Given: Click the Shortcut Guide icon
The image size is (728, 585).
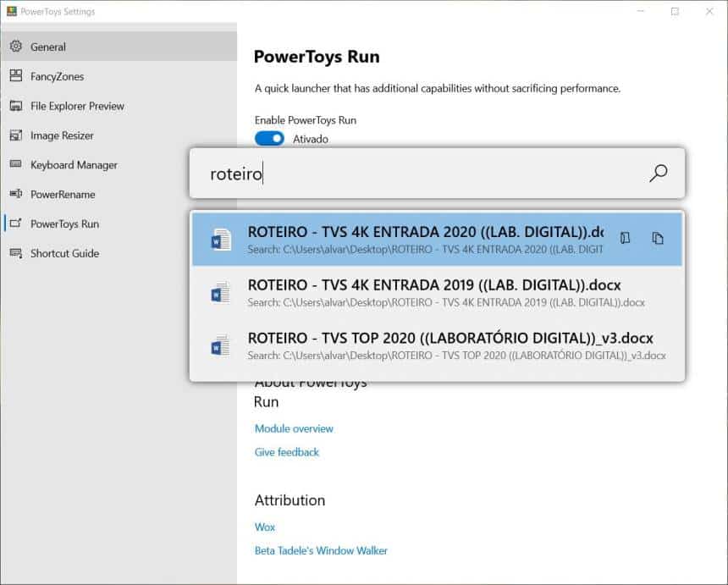Looking at the screenshot, I should coord(16,253).
